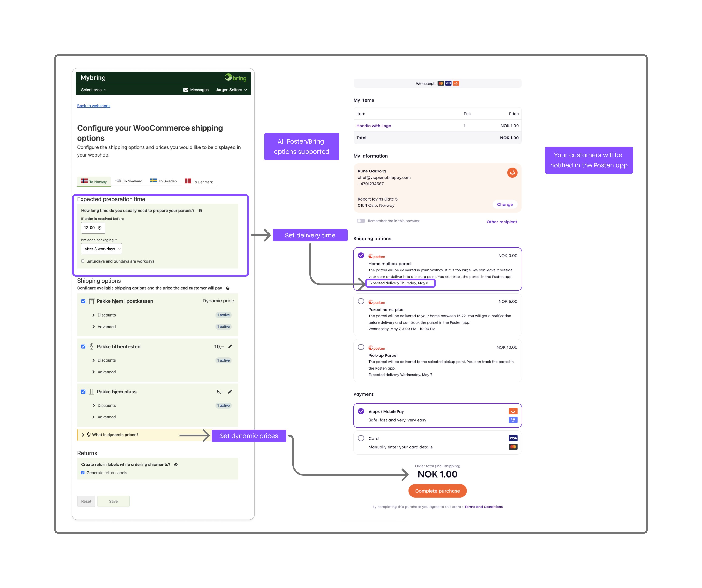Edit Pakke til hentested price via pencil icon
702x588 pixels.
pos(230,347)
